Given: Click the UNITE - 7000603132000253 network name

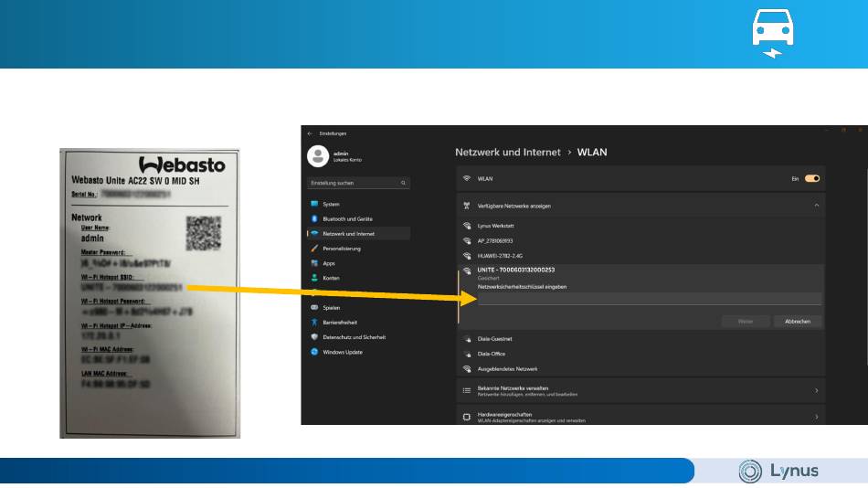Looking at the screenshot, I should (x=516, y=270).
